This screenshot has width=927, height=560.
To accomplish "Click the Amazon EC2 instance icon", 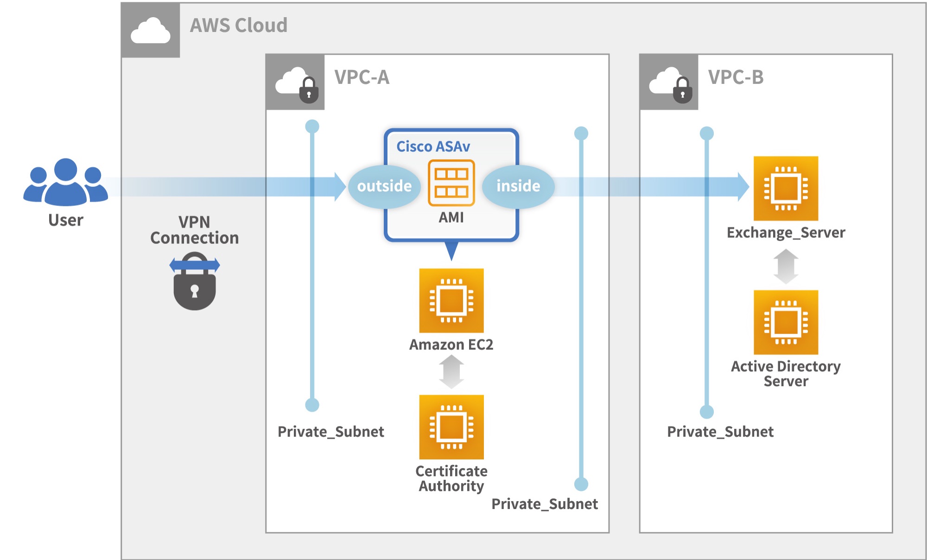I will point(451,300).
